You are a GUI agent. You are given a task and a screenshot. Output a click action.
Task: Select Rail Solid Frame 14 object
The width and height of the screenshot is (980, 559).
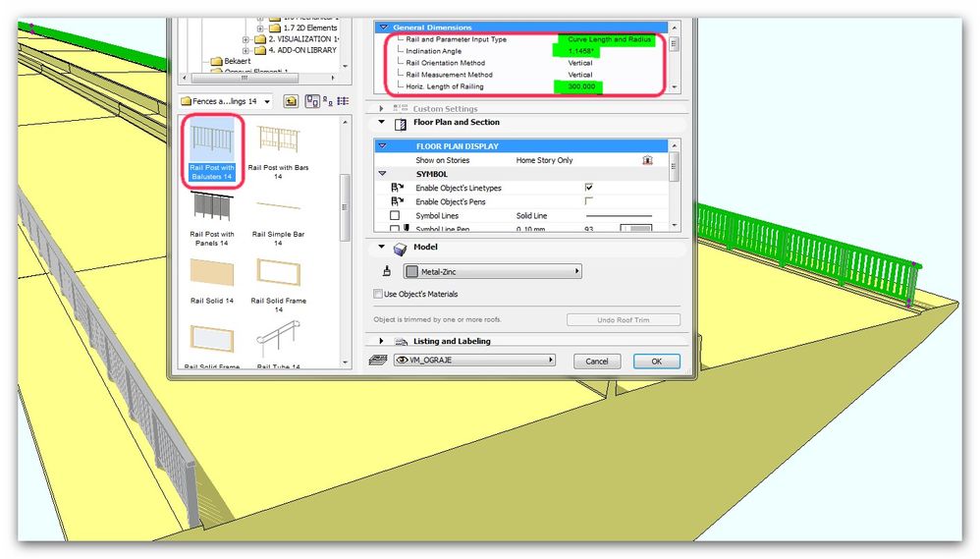[278, 284]
